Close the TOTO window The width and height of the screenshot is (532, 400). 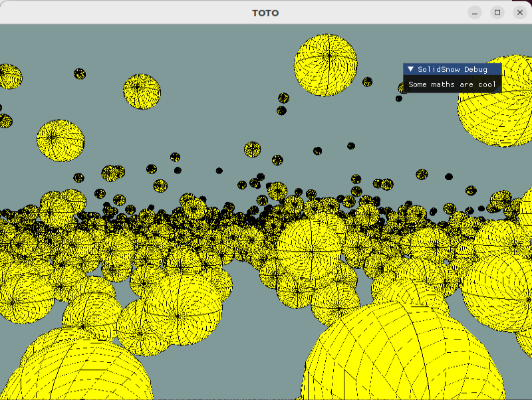(520, 13)
